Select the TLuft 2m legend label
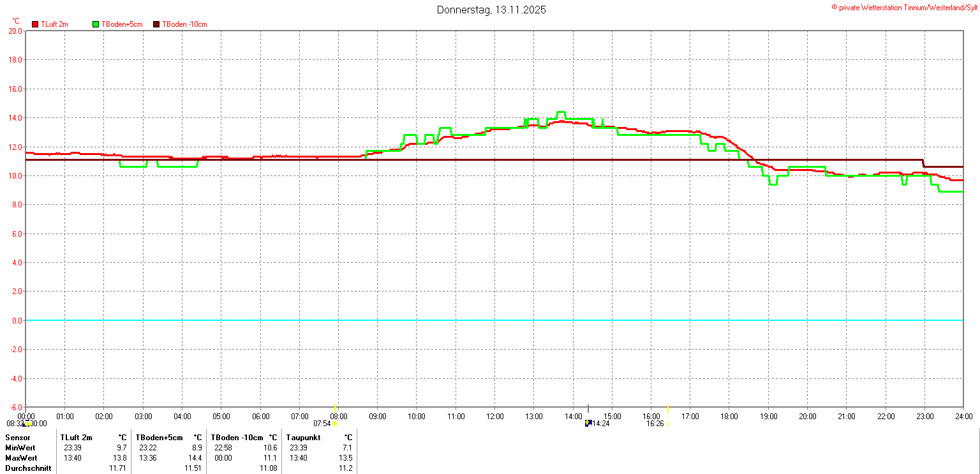The width and height of the screenshot is (980, 474). [x=54, y=24]
